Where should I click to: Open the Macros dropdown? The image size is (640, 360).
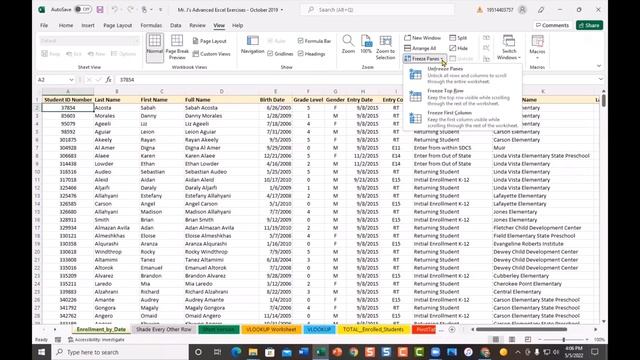coord(537,47)
